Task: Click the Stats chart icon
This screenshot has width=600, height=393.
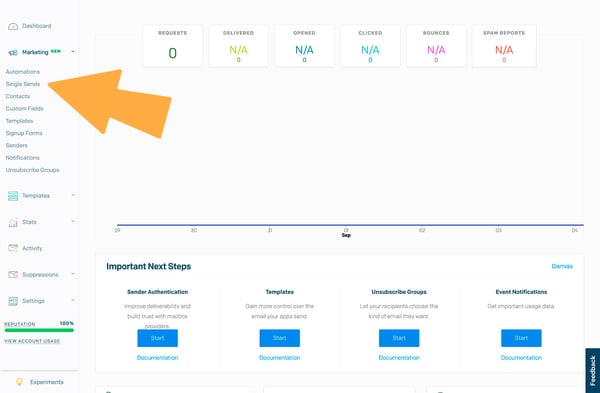Action: (13, 222)
